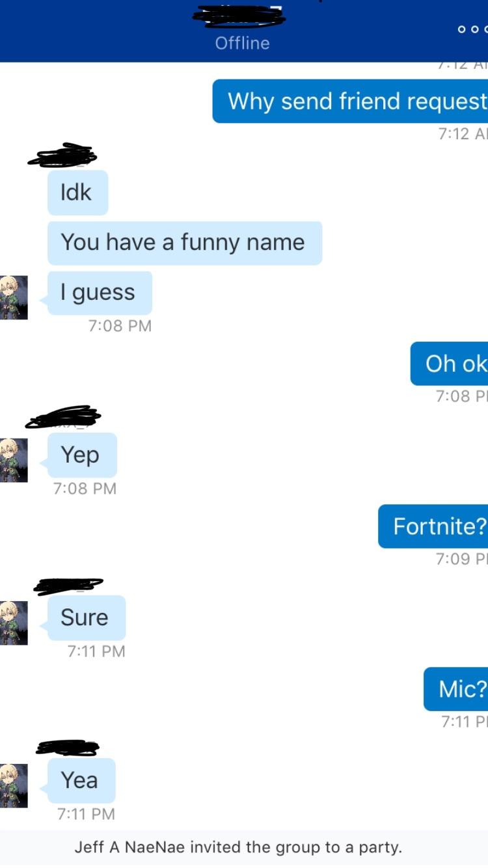Screen dimensions: 488x868
Task: Tap "You have a funny name" message
Action: click(x=185, y=243)
